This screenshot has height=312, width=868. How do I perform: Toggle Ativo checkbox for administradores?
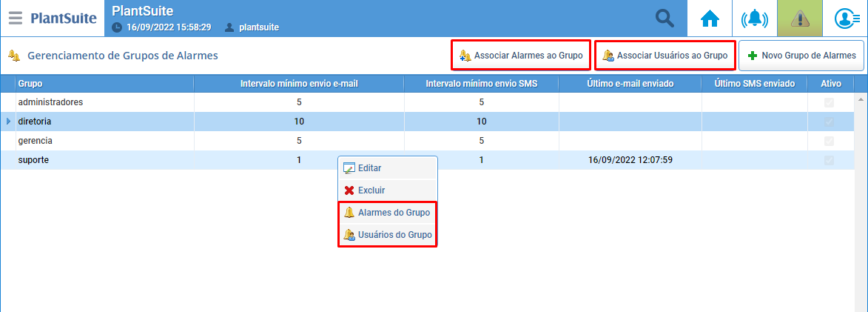[829, 102]
